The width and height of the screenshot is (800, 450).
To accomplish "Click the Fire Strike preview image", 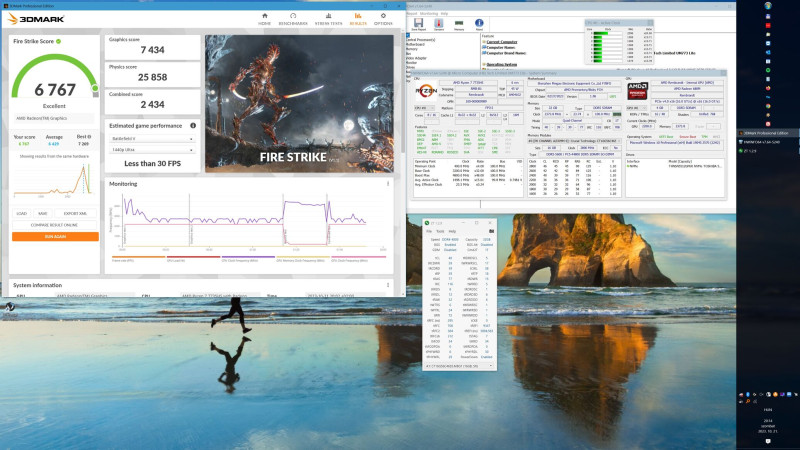I will 299,104.
